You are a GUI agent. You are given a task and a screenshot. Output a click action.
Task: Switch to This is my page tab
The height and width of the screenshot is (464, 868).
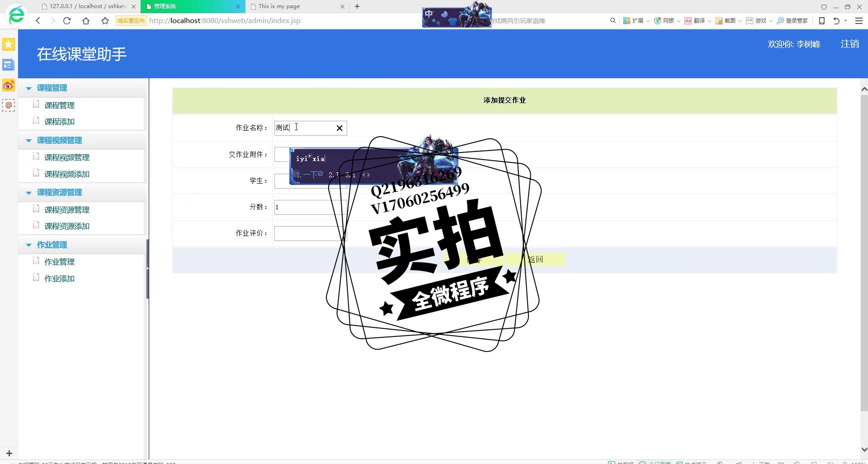[x=297, y=6]
